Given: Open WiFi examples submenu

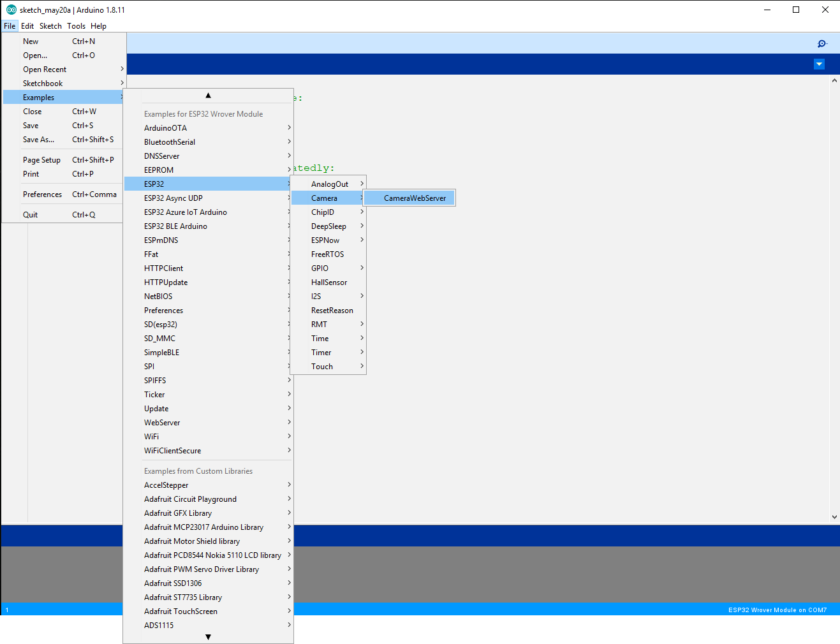Looking at the screenshot, I should tap(209, 437).
